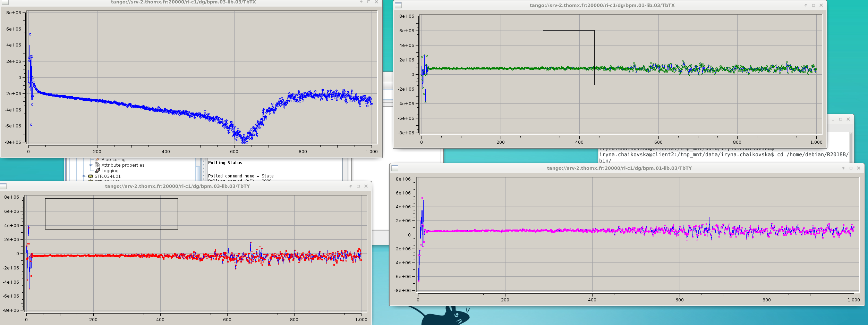Focus the bpm.03-lib.03/TbTY window title bar

pyautogui.click(x=177, y=186)
